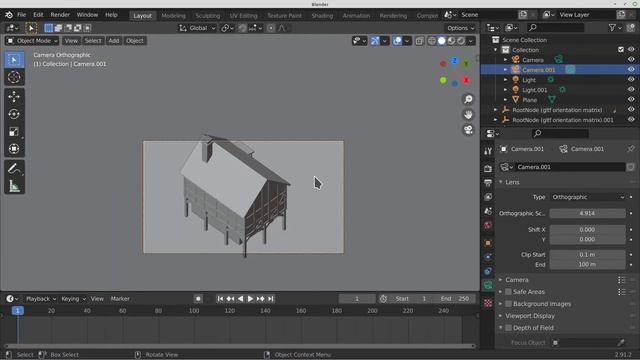640x360 pixels.
Task: Enable wireframe viewport shading mode
Action: point(432,41)
